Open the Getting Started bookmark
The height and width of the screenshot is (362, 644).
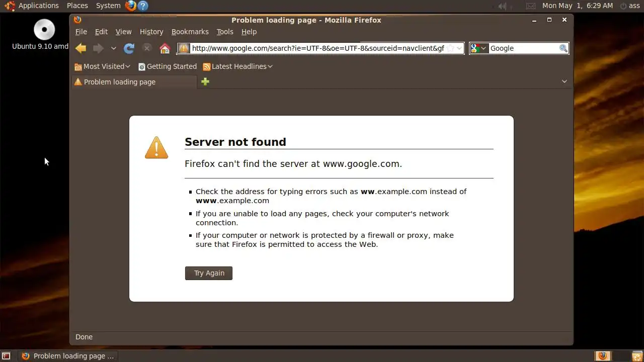(x=167, y=66)
